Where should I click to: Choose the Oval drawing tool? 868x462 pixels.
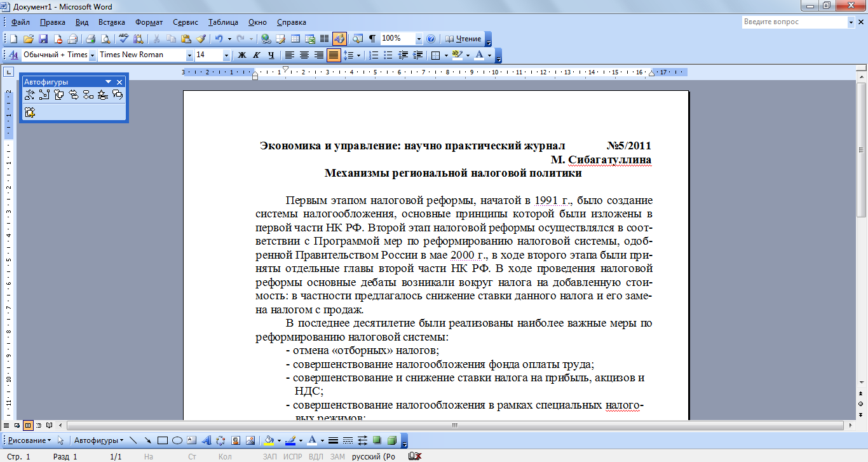point(177,440)
